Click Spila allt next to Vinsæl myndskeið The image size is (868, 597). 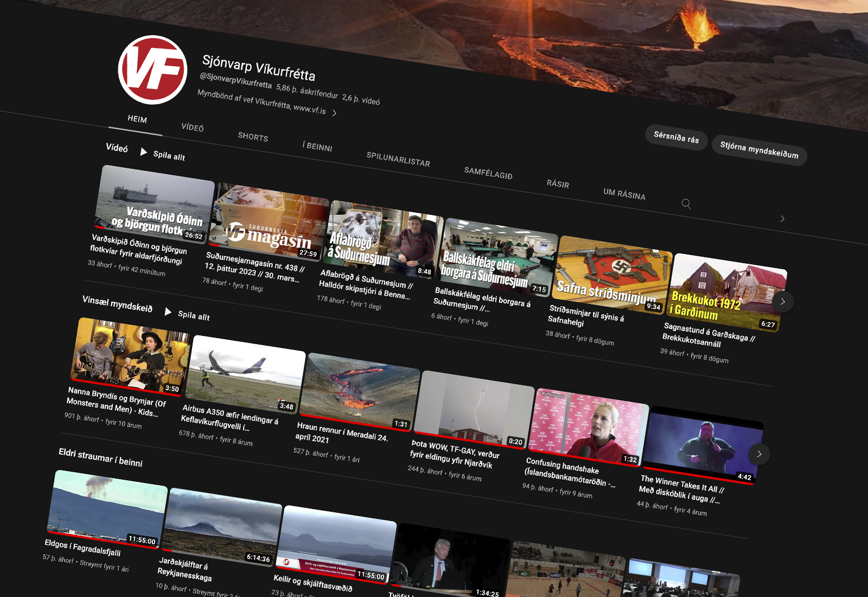coord(194,315)
